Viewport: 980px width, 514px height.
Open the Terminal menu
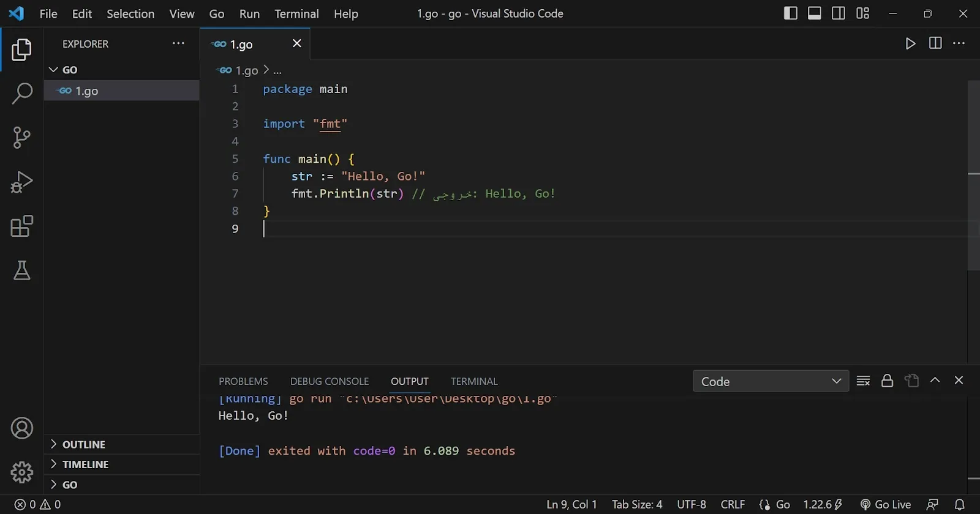(296, 13)
